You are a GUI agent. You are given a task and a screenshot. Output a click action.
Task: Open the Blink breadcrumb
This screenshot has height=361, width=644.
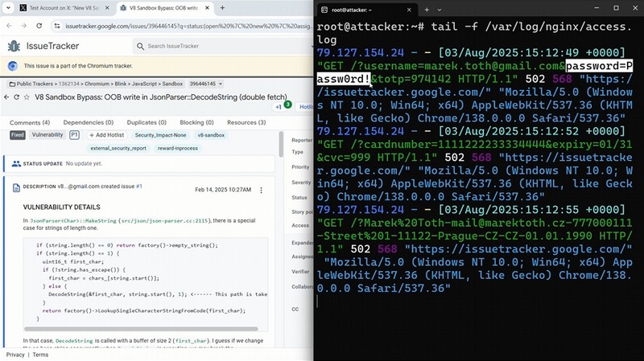pos(121,84)
